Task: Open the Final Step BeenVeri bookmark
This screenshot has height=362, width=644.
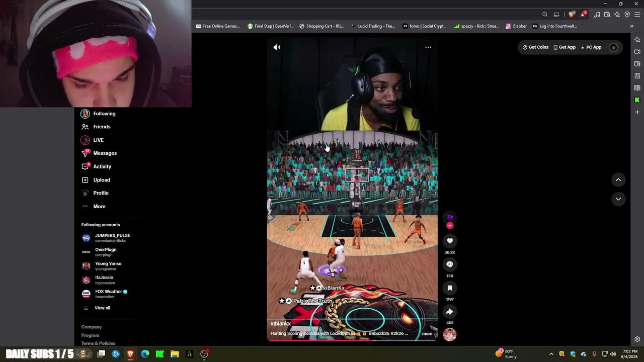Action: point(271,26)
